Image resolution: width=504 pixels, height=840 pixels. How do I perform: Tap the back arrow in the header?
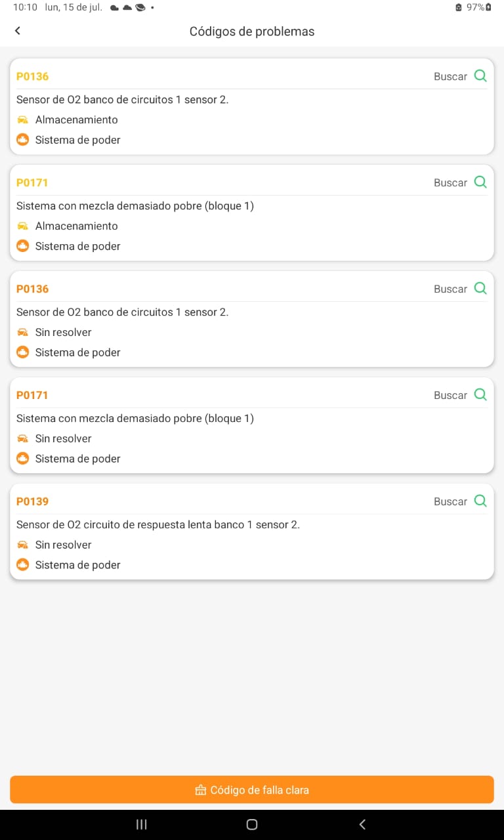point(18,31)
